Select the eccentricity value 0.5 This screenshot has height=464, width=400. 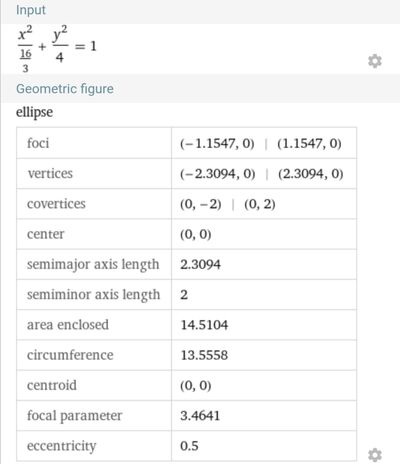click(x=189, y=446)
